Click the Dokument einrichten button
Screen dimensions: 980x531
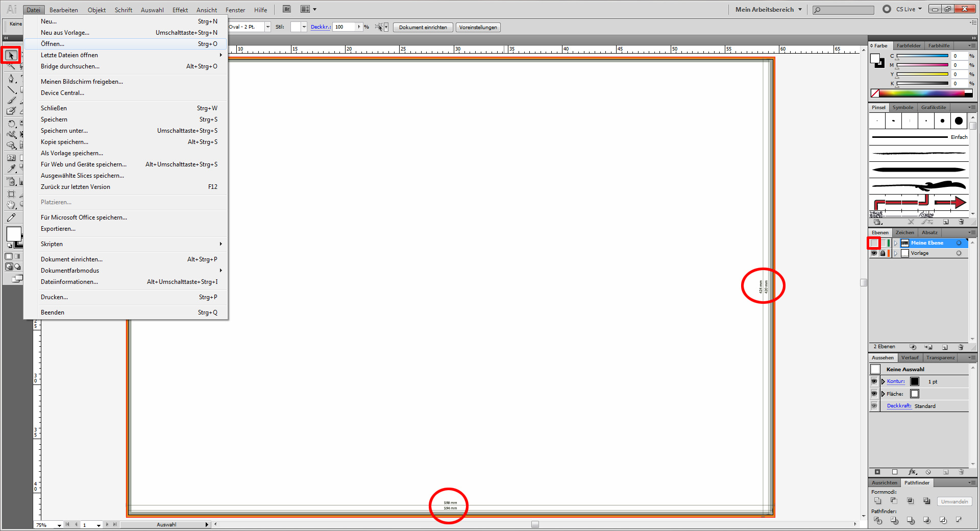point(423,27)
